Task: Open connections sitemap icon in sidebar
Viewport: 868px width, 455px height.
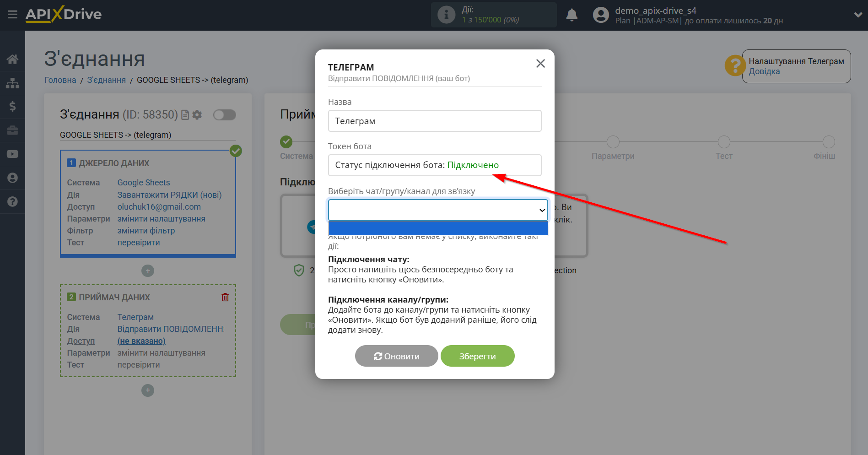Action: click(12, 83)
